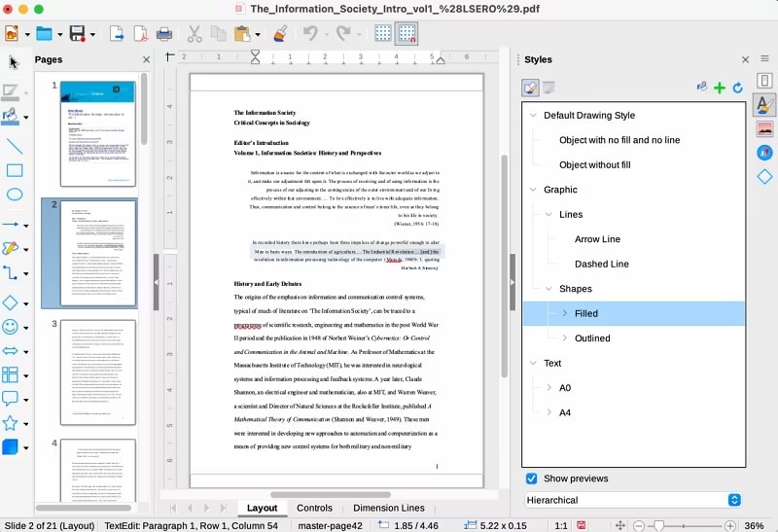Close the Styles sidebar panel
778x532 pixels.
coord(745,59)
